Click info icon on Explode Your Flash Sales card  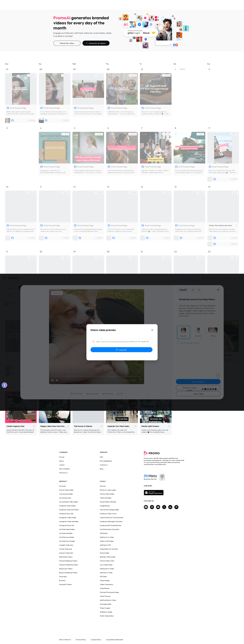click(x=135, y=426)
